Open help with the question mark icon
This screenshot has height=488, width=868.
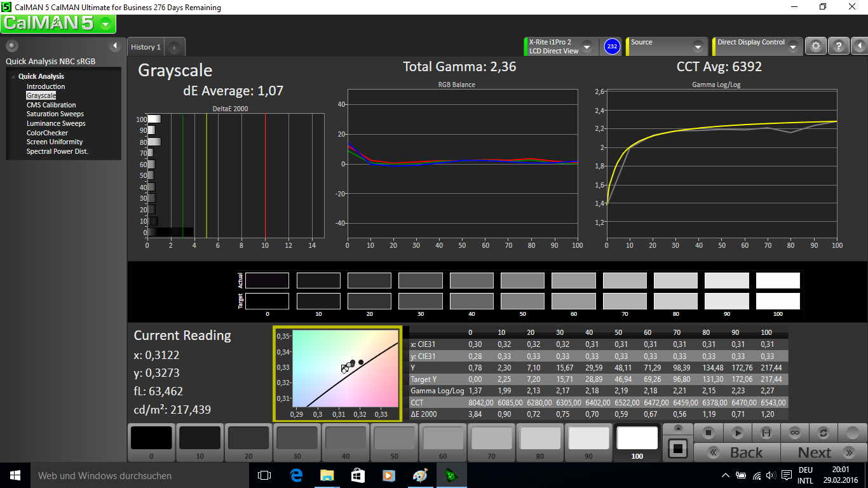839,46
